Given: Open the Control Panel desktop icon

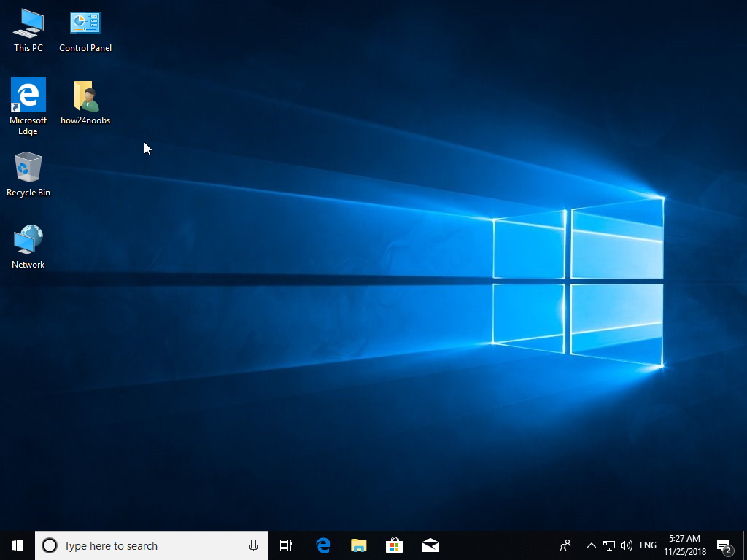Looking at the screenshot, I should click(x=85, y=23).
